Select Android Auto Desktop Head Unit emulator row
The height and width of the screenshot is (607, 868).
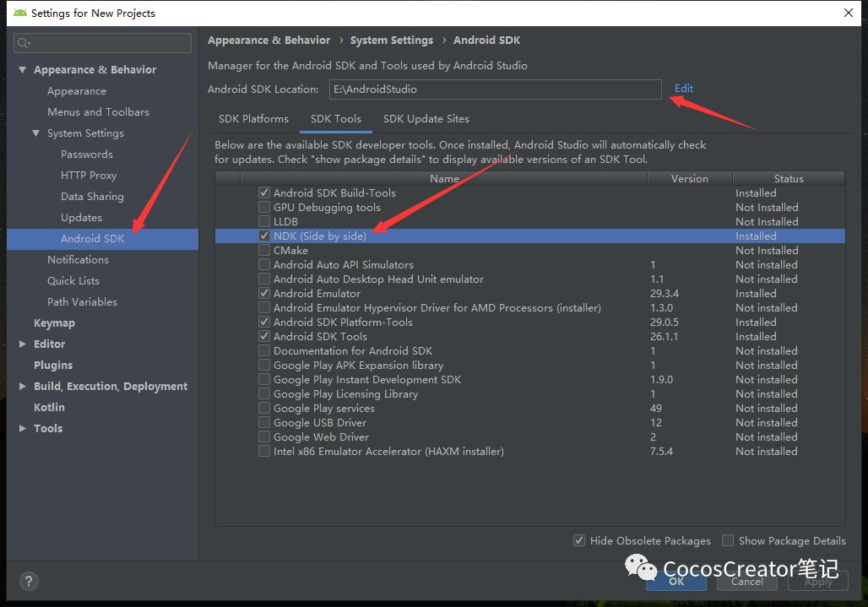(x=529, y=279)
